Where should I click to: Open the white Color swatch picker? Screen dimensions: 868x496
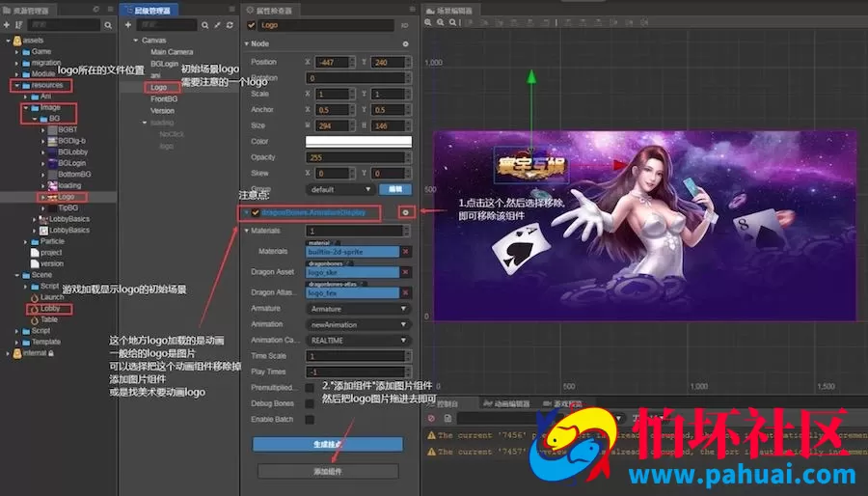pyautogui.click(x=359, y=142)
